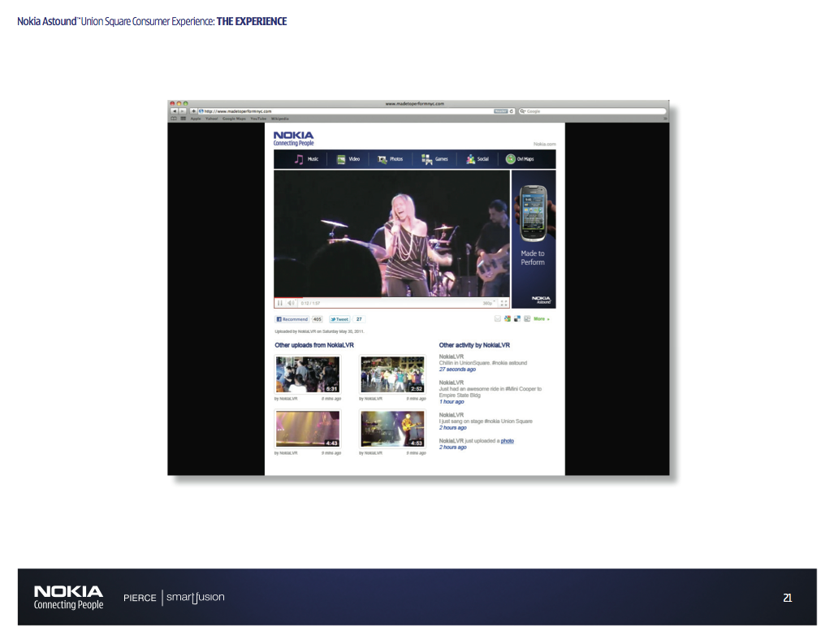The width and height of the screenshot is (834, 644).
Task: Click the email share envelope icon
Action: coord(497,318)
